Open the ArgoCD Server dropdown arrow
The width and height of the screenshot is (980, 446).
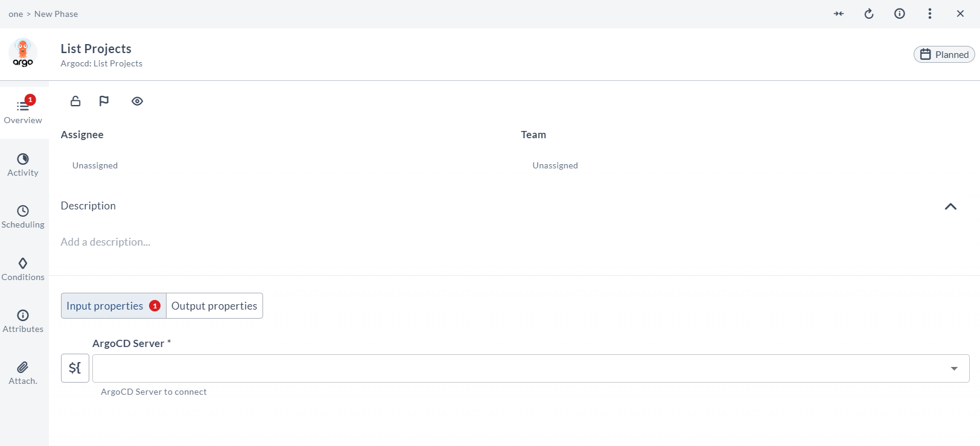click(x=954, y=369)
